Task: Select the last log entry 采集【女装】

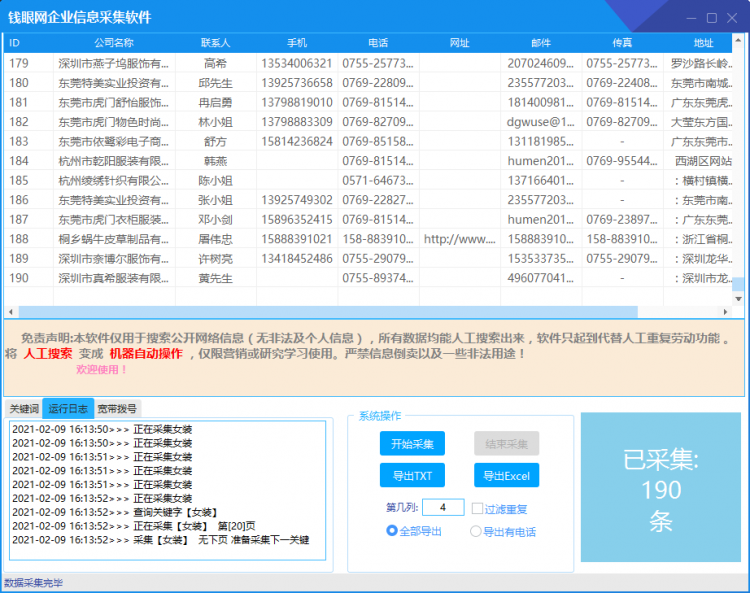Action: (x=160, y=540)
